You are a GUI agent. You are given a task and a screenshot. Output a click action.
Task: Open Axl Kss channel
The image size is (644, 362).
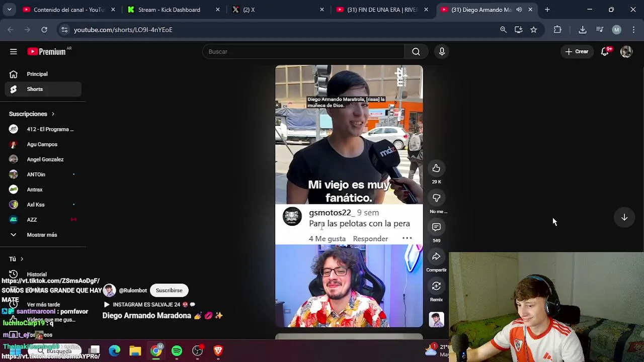[43, 205]
